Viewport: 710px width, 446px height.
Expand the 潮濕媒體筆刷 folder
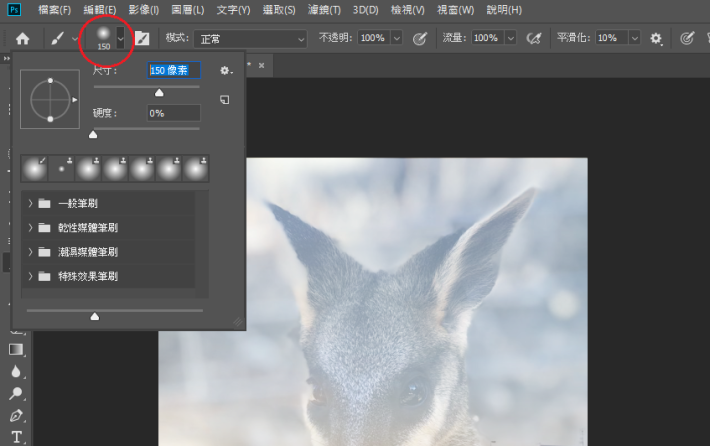tap(30, 252)
